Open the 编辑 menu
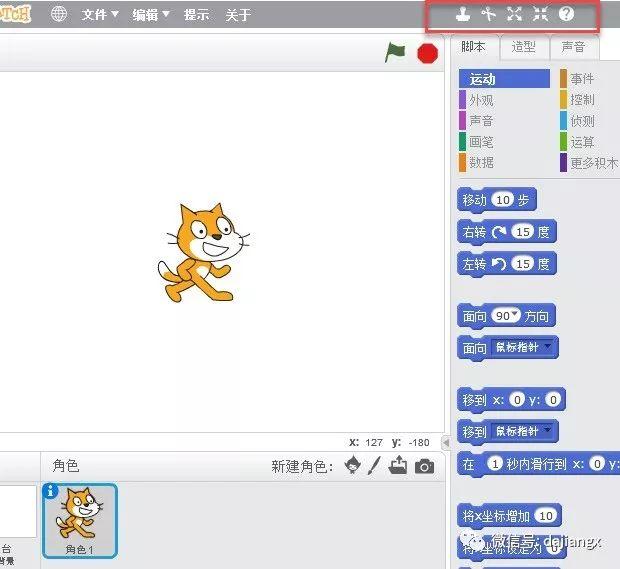The width and height of the screenshot is (620, 569). (x=151, y=15)
